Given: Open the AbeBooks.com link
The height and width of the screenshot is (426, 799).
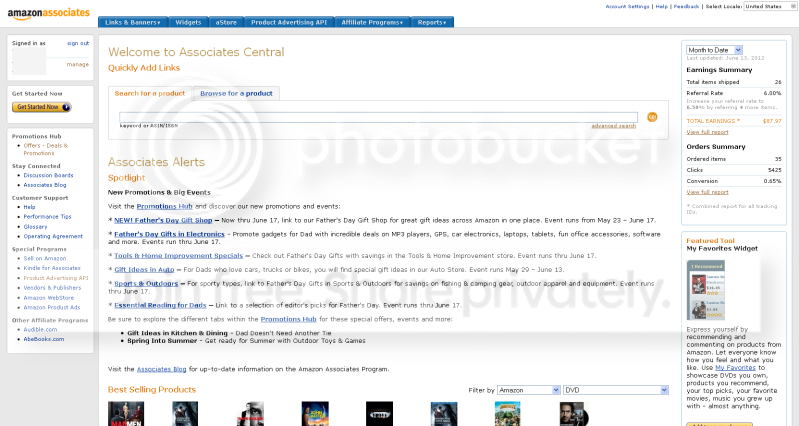Looking at the screenshot, I should click(x=44, y=339).
